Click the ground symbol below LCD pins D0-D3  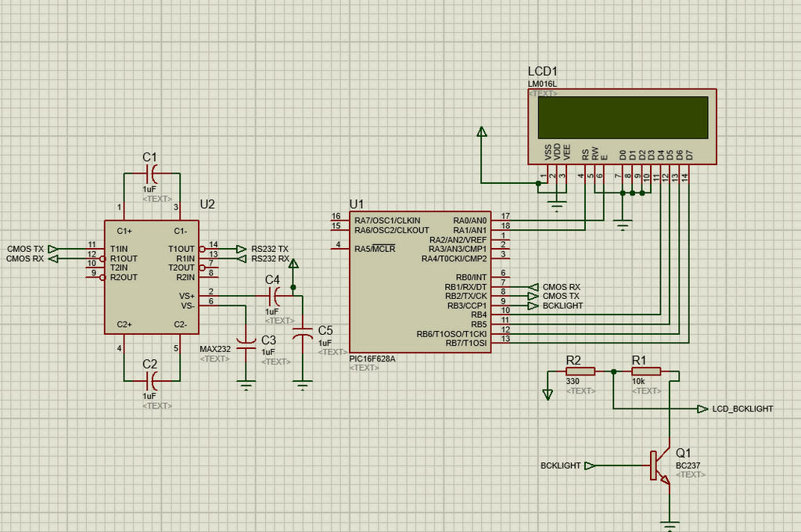pyautogui.click(x=622, y=225)
